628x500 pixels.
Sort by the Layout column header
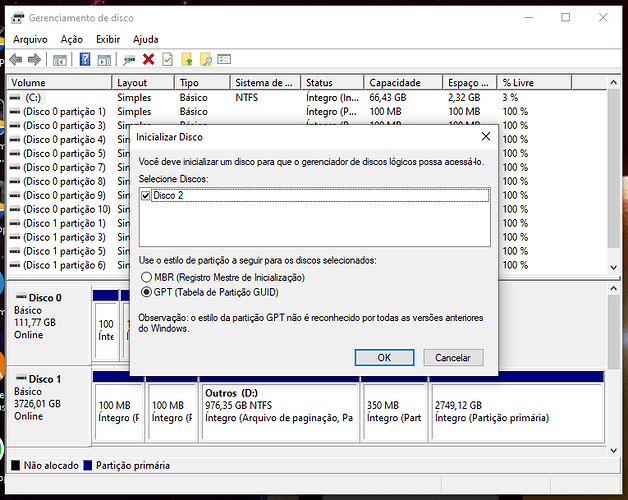[143, 83]
